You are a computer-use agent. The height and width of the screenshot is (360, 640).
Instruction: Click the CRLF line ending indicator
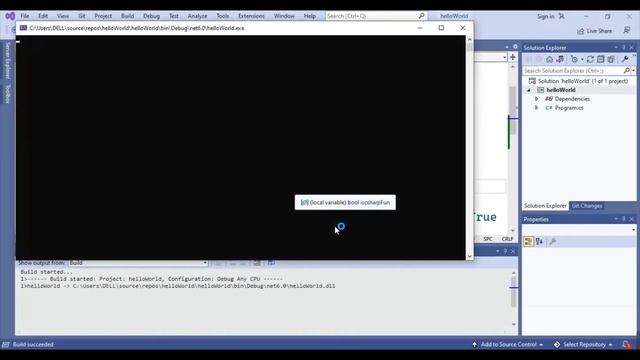click(x=507, y=239)
